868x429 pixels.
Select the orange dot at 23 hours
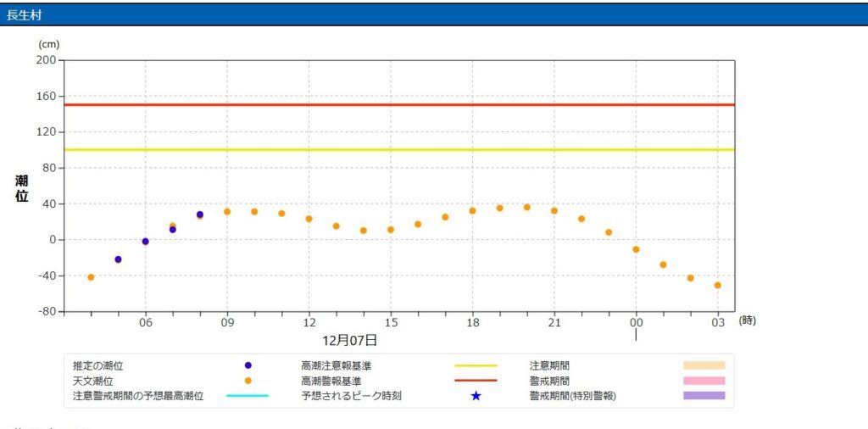609,232
